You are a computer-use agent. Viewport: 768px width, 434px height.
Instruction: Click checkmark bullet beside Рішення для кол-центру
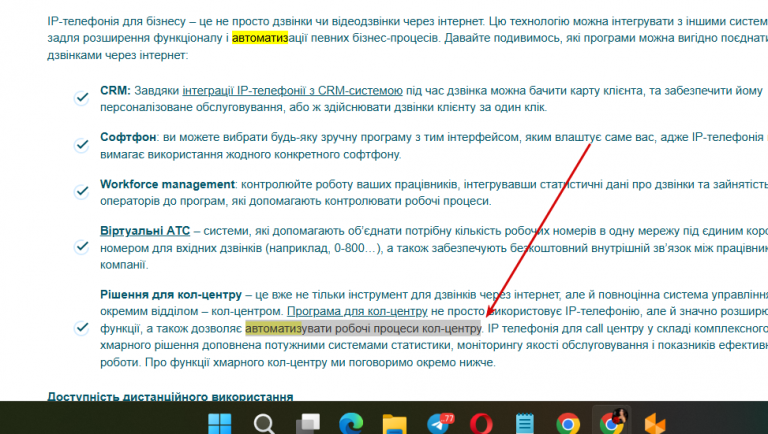pyautogui.click(x=81, y=328)
